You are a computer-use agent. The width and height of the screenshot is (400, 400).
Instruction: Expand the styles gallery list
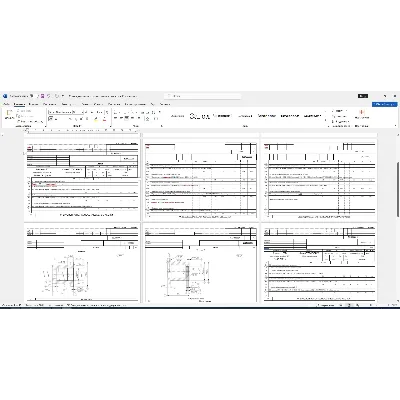325,120
